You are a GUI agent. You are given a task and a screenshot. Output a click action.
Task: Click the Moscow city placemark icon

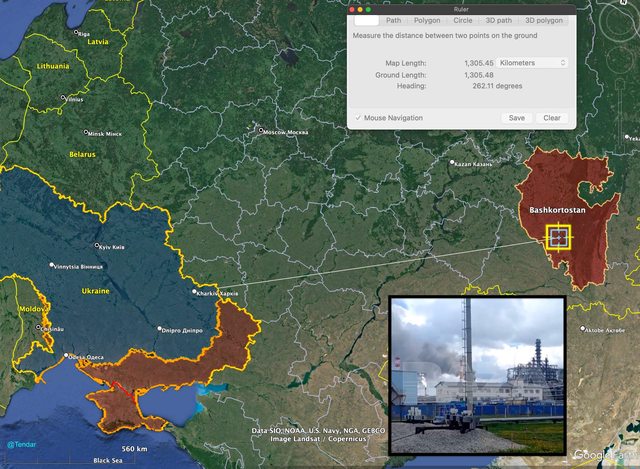[260, 130]
